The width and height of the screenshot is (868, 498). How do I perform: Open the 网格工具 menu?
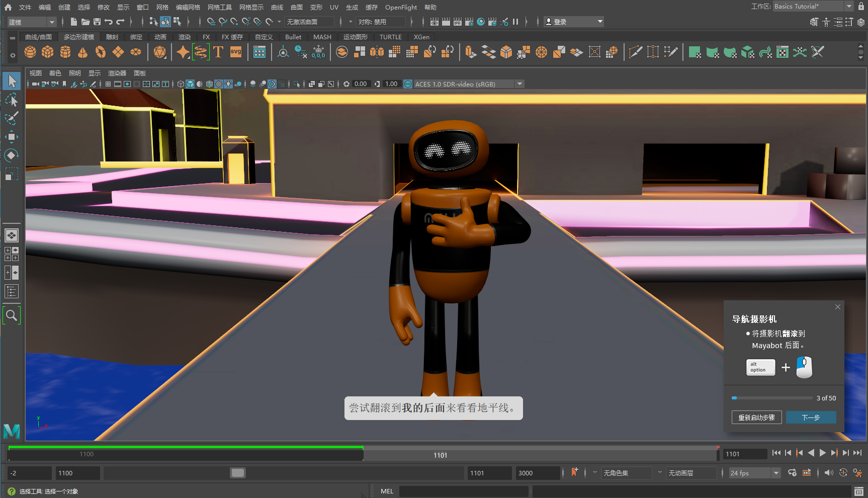[x=220, y=7]
